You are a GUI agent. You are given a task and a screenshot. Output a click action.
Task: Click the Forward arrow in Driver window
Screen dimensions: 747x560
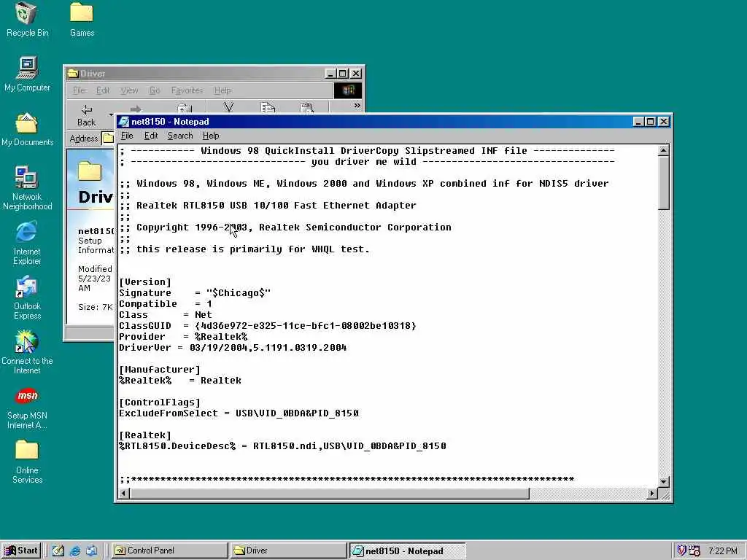[x=136, y=109]
